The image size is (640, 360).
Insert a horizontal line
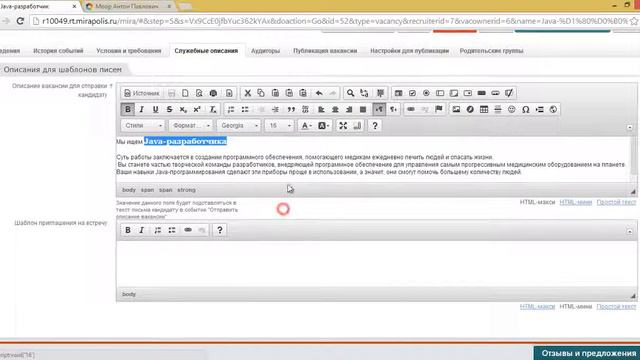(498, 109)
